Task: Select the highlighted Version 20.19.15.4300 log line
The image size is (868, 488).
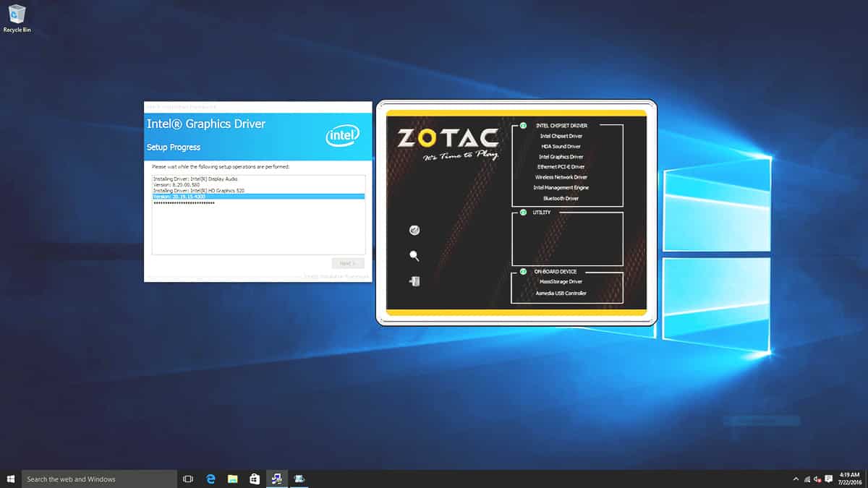Action: coord(258,197)
